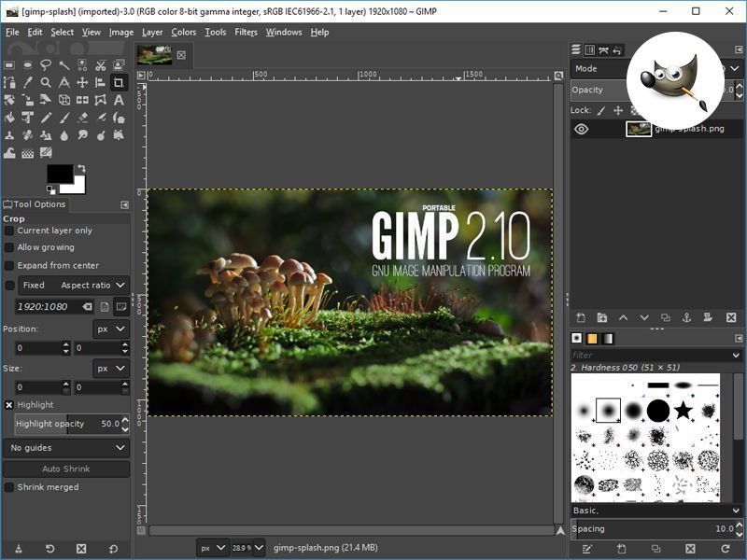Enable Current layer only option
This screenshot has height=560, width=747.
[x=9, y=231]
